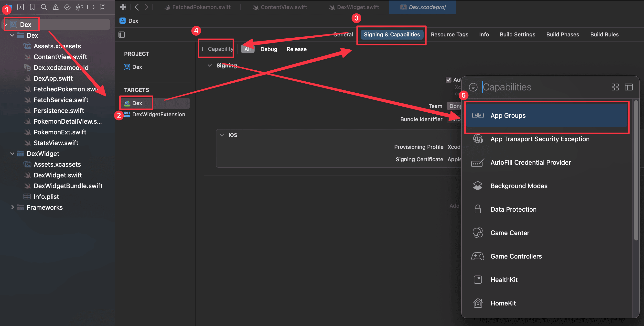This screenshot has height=326, width=644.
Task: Open the issue navigator warning icon
Action: point(55,7)
